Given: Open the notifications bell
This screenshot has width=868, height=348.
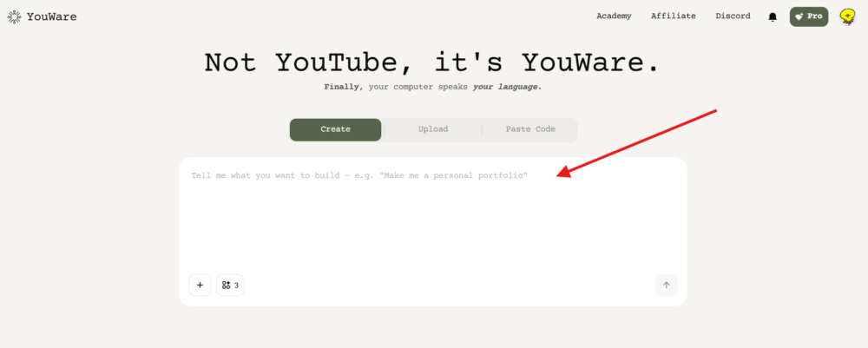Looking at the screenshot, I should (773, 17).
